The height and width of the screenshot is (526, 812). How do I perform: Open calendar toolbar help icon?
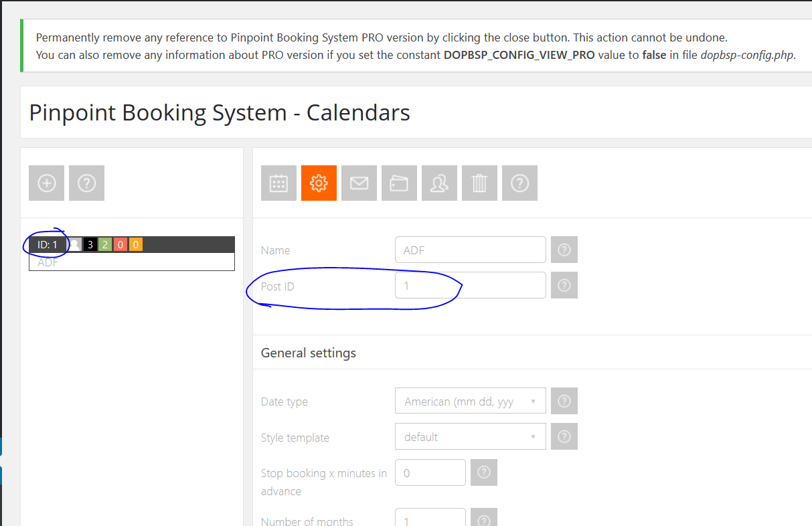(x=519, y=183)
